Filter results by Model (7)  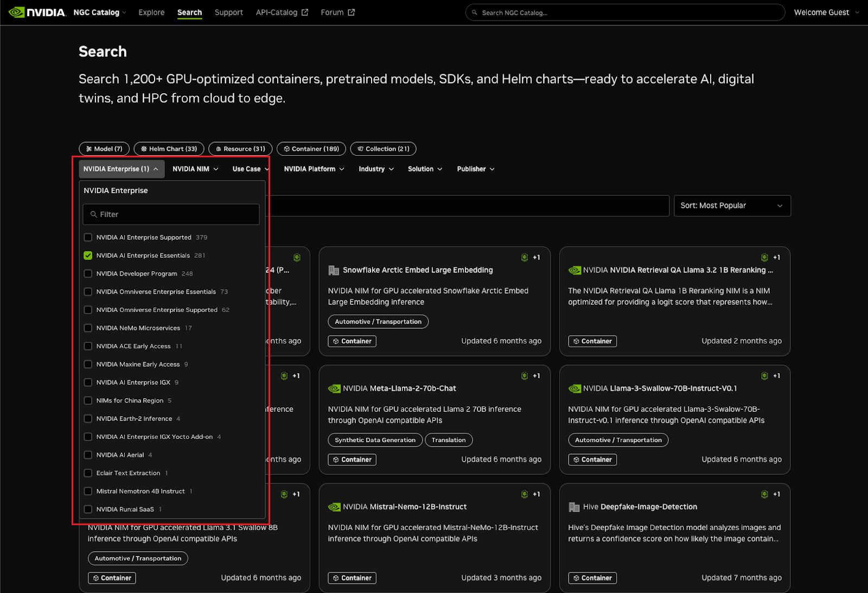pos(104,149)
